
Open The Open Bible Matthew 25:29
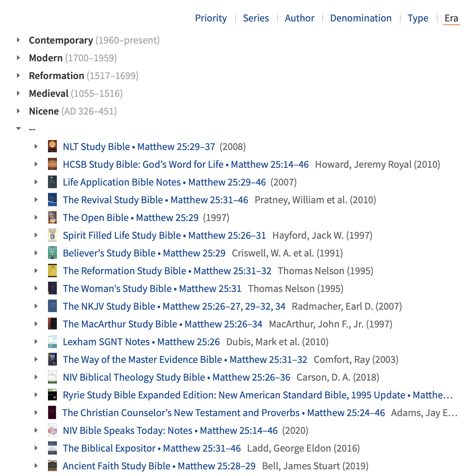point(131,218)
